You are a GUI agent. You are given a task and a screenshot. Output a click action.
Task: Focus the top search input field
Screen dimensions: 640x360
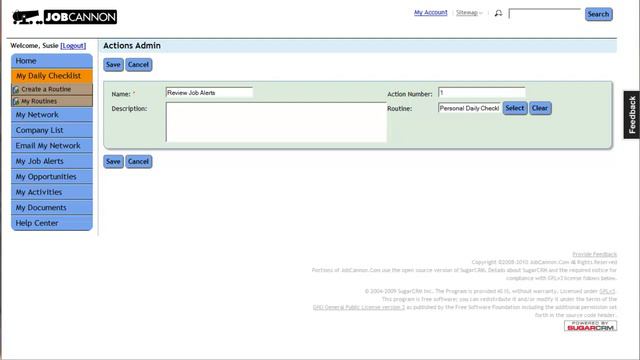(x=544, y=14)
